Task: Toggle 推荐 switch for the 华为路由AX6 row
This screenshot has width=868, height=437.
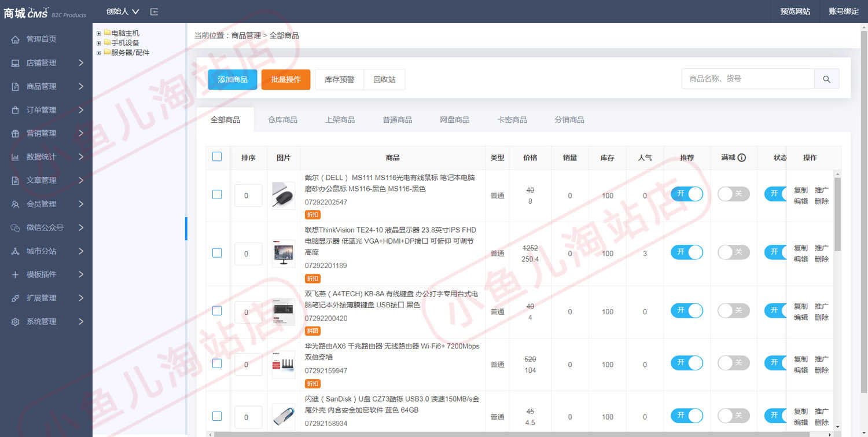Action: 687,363
